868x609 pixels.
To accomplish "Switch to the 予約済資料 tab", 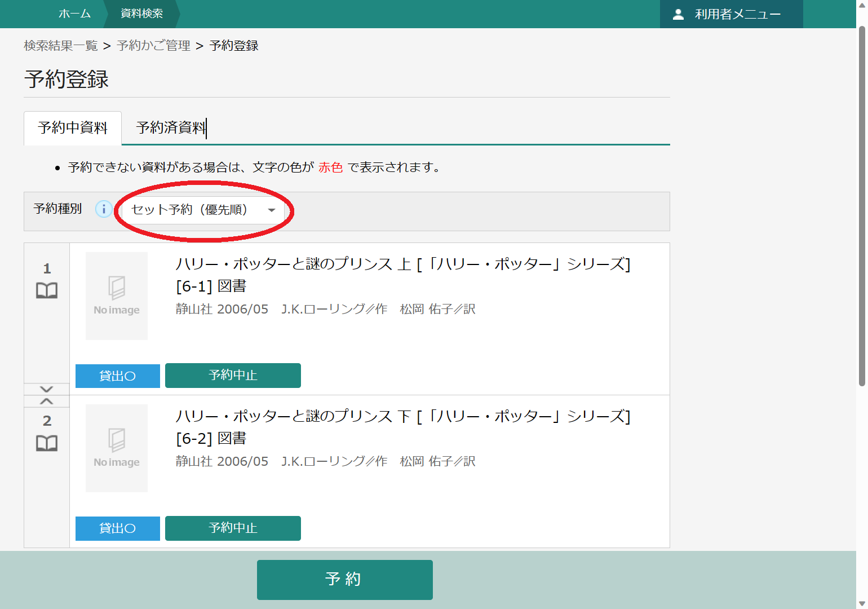I will pyautogui.click(x=171, y=128).
